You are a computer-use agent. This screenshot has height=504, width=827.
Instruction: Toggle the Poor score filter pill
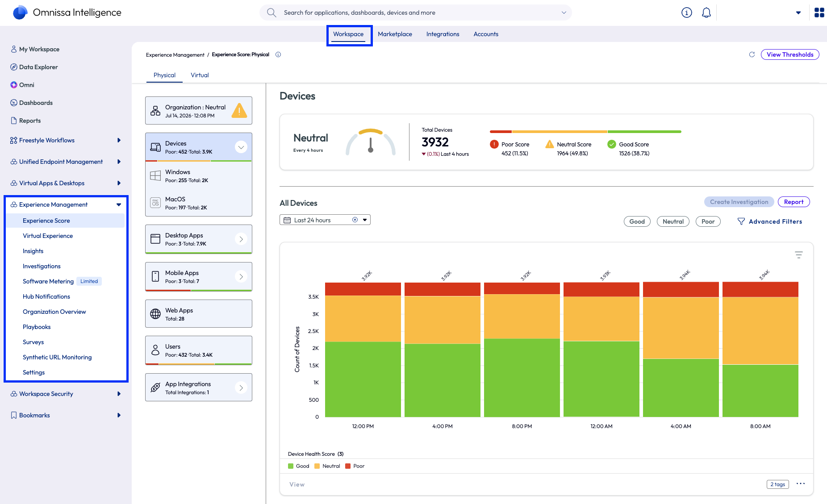708,221
